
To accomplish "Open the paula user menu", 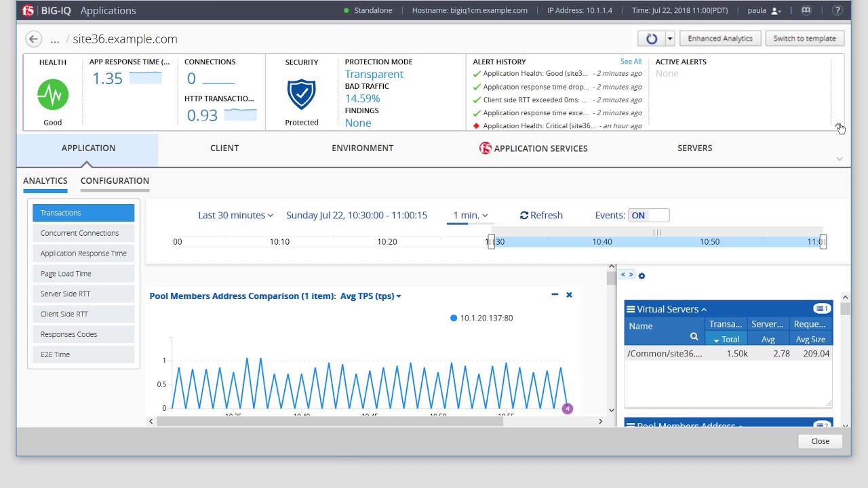I will coord(764,10).
